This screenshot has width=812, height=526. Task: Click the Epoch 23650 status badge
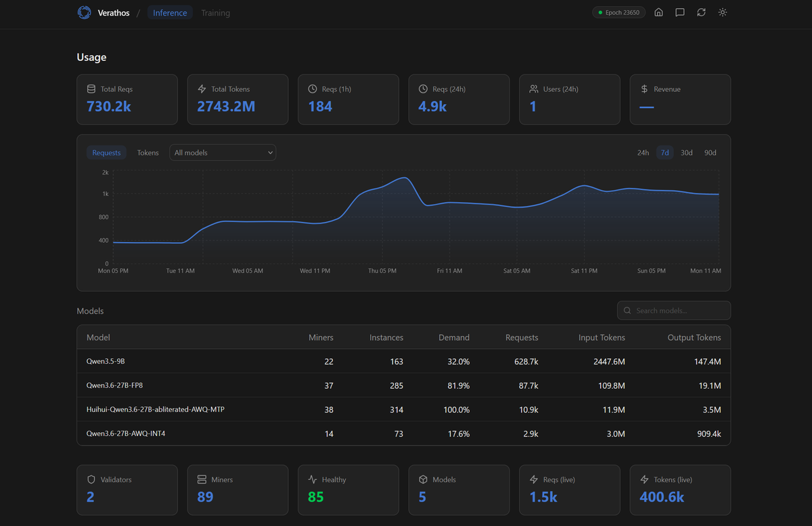pos(619,12)
